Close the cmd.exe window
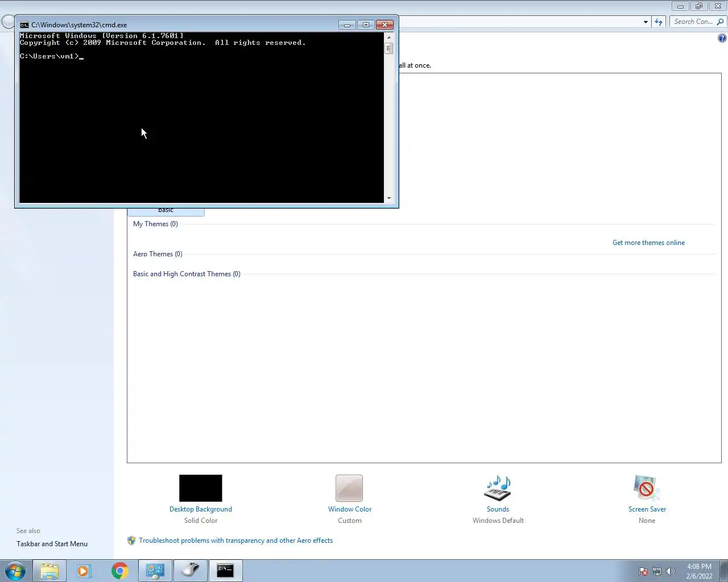This screenshot has width=728, height=582. point(384,24)
